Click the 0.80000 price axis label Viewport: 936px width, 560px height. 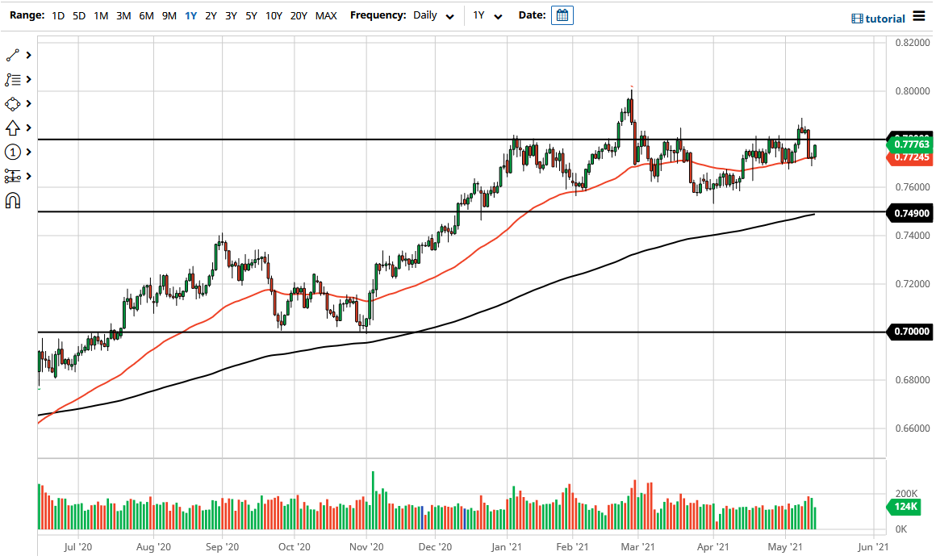912,91
